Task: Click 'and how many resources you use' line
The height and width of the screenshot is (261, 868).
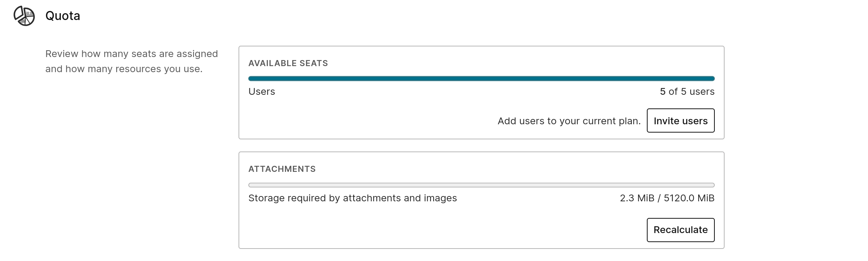Action: tap(124, 69)
